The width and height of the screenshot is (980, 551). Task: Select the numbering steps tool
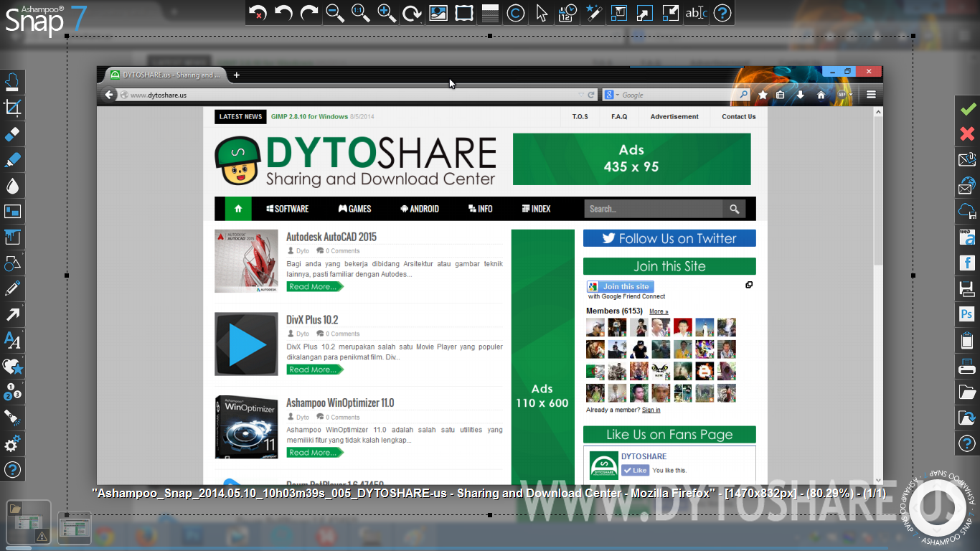coord(12,392)
